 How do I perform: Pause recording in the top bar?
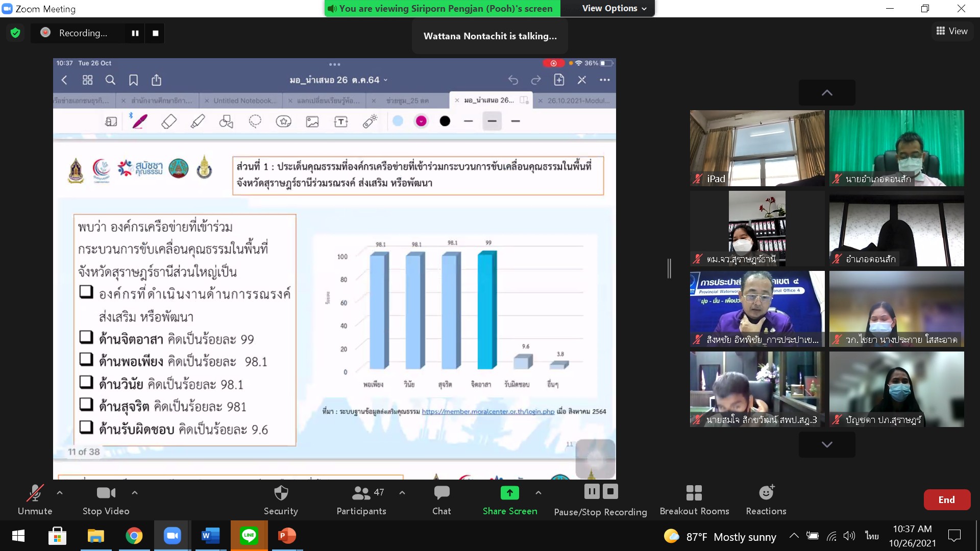pos(135,33)
